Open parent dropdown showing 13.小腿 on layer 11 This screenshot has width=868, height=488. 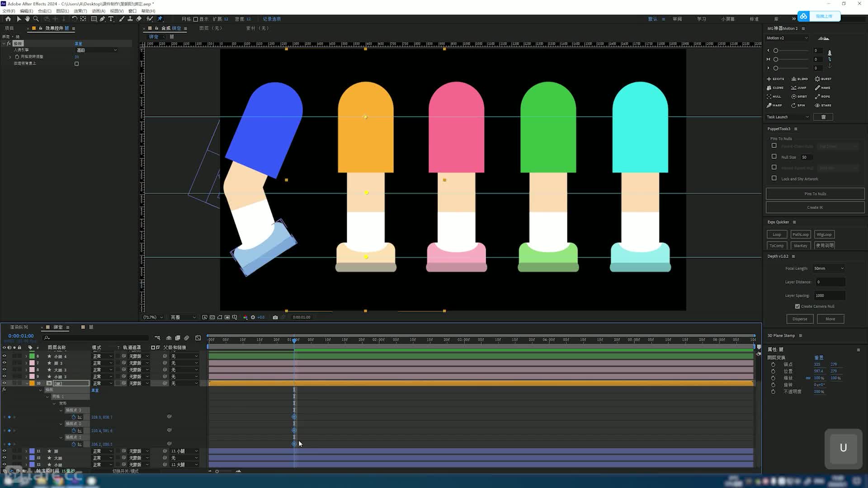click(184, 451)
